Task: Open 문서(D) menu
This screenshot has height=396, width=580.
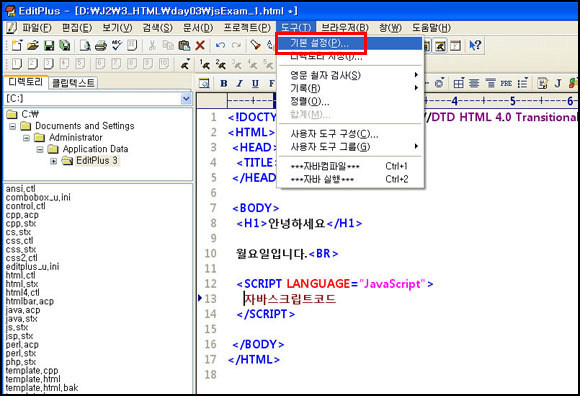Action: 198,28
